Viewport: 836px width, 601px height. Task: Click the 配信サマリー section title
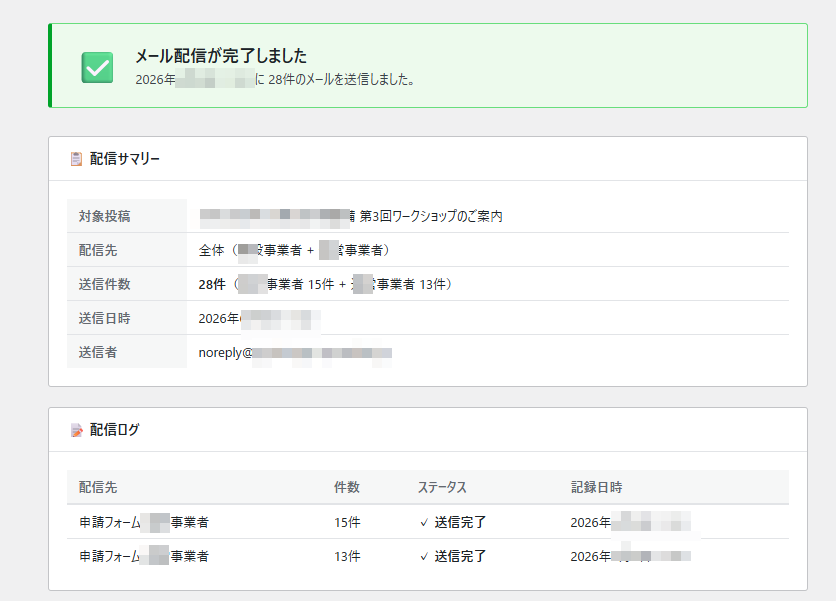125,159
